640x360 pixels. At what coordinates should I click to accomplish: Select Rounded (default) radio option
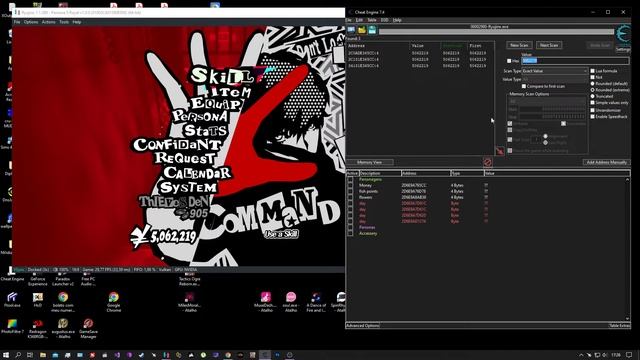[x=593, y=83]
